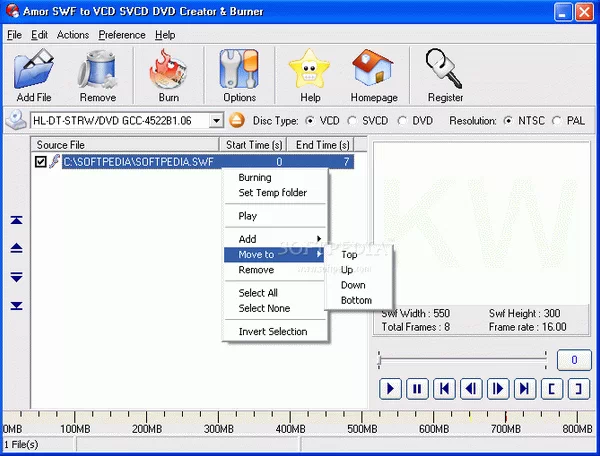Move file to bottom arrow icon
600x456 pixels.
click(16, 305)
